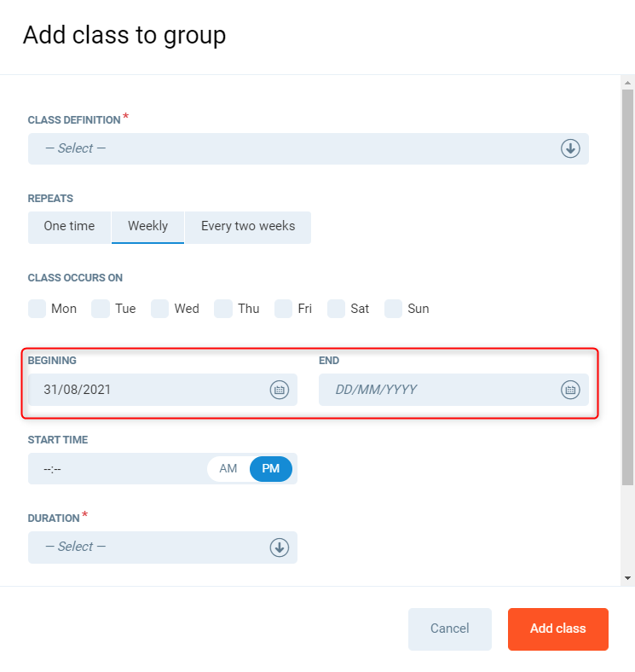Switch start time to AM
Screen dimensions: 635x672
[228, 469]
